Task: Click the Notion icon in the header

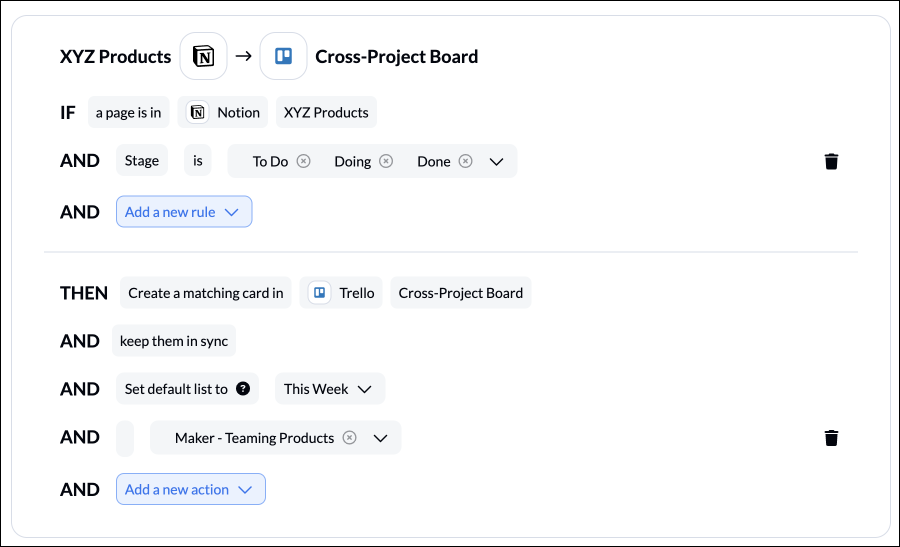Action: 203,56
